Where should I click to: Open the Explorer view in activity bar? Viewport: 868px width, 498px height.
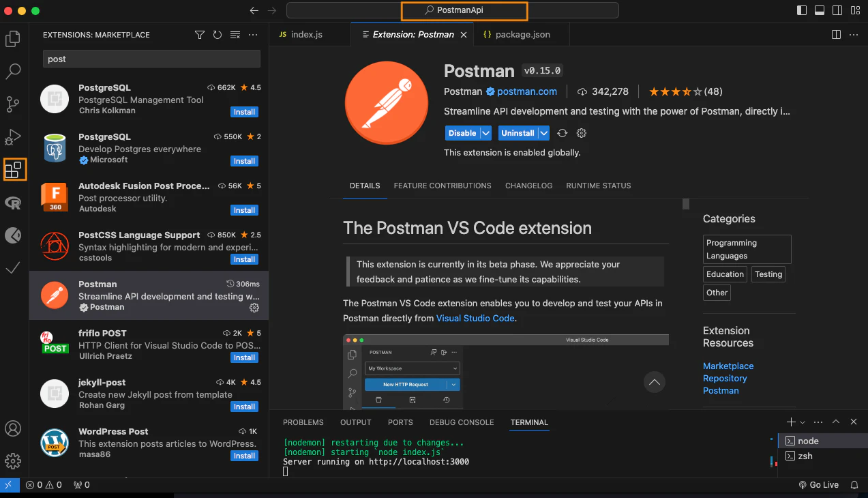coord(13,39)
